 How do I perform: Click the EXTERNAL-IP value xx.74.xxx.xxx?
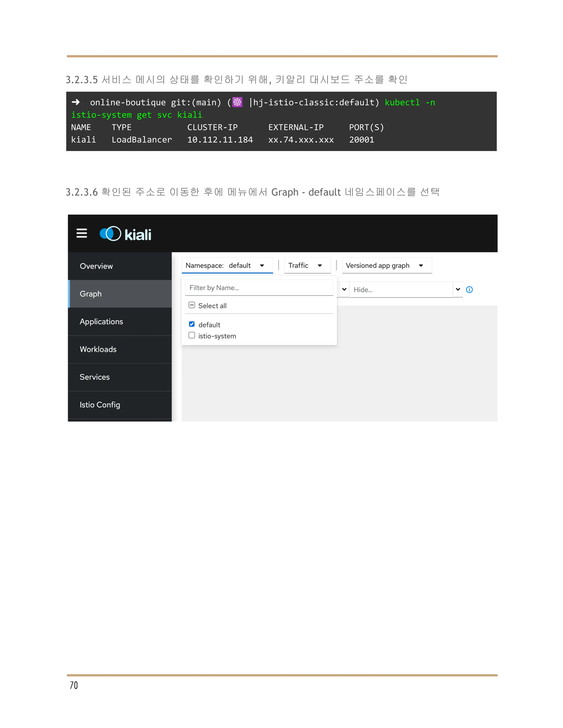pyautogui.click(x=301, y=140)
